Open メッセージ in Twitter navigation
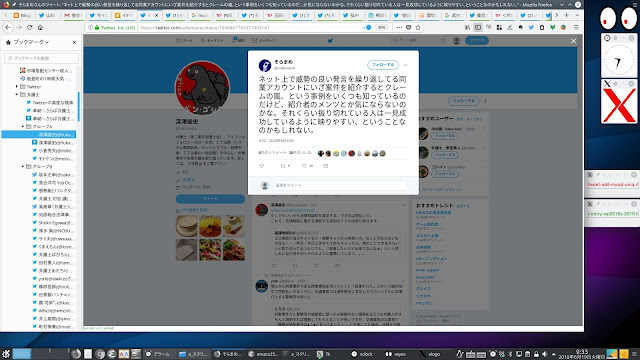 264,40
